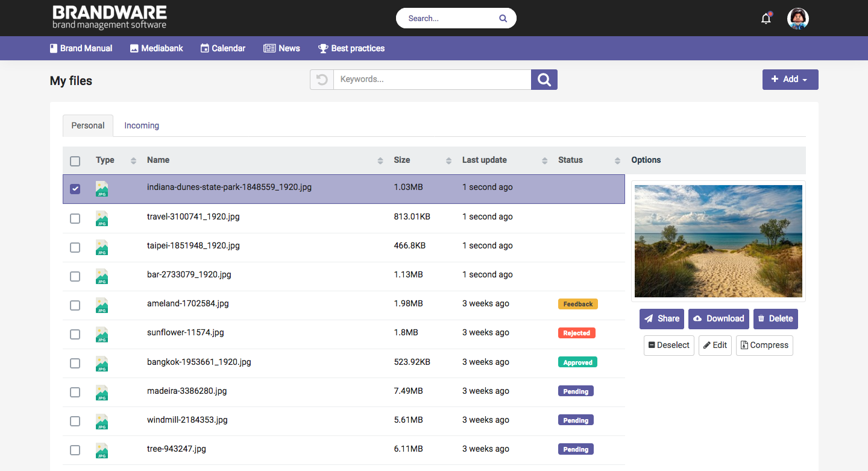Open News in the navigation bar
The width and height of the screenshot is (868, 471).
[281, 48]
